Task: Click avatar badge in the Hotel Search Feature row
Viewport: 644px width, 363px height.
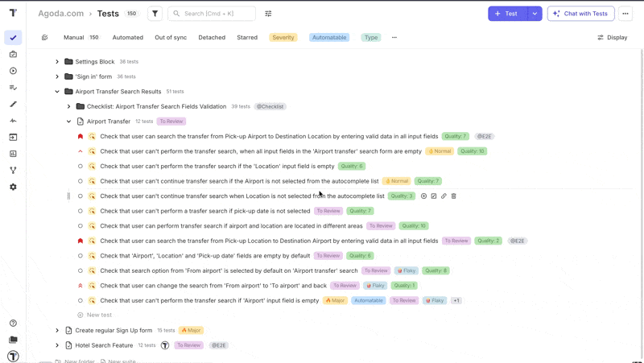Action: click(165, 345)
